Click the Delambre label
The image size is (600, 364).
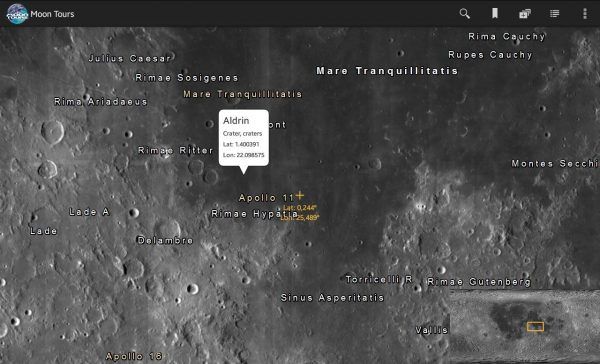pos(165,240)
